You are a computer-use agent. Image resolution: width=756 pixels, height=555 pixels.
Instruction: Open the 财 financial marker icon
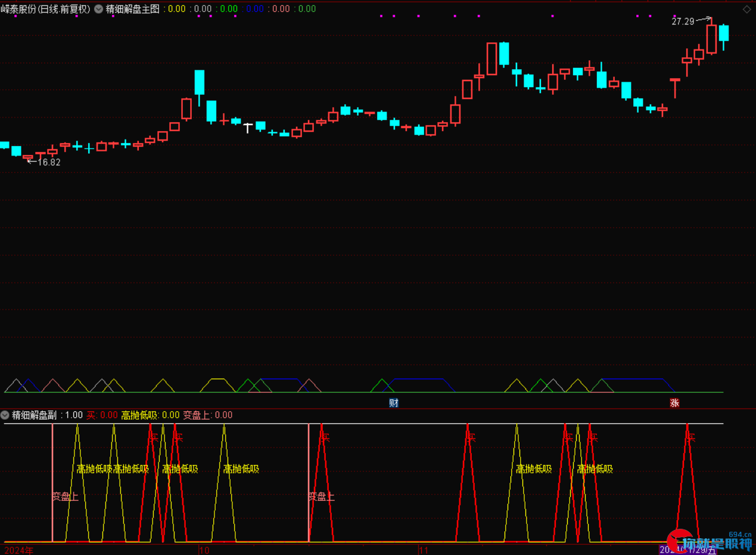pos(393,403)
